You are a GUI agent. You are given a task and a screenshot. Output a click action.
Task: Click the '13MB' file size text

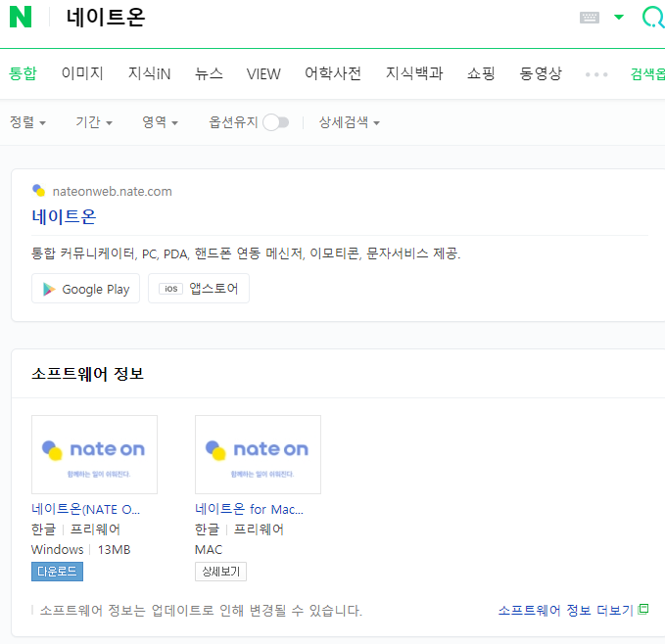pos(114,549)
